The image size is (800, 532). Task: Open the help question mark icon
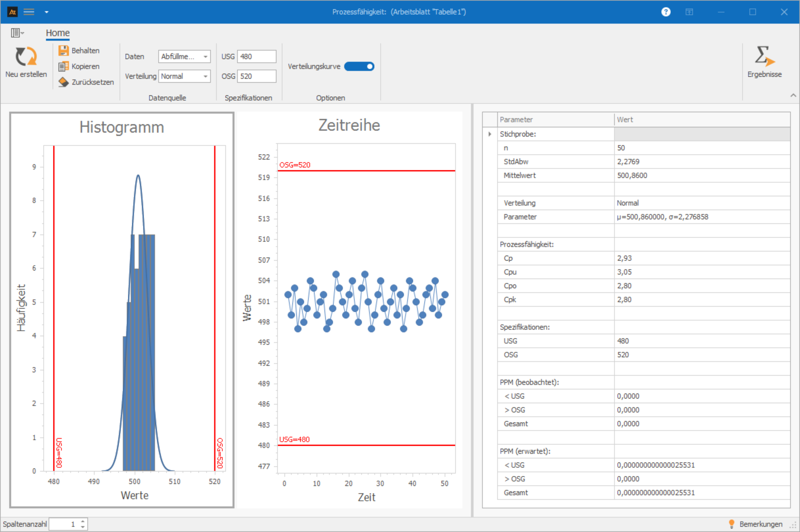pos(666,12)
